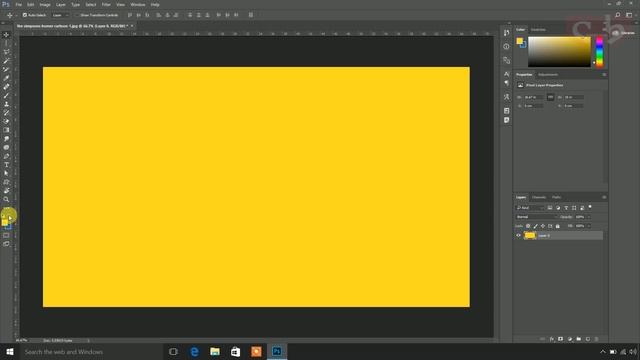Open the Paragraph panel icon in the dock
The image size is (640, 360).
507,83
